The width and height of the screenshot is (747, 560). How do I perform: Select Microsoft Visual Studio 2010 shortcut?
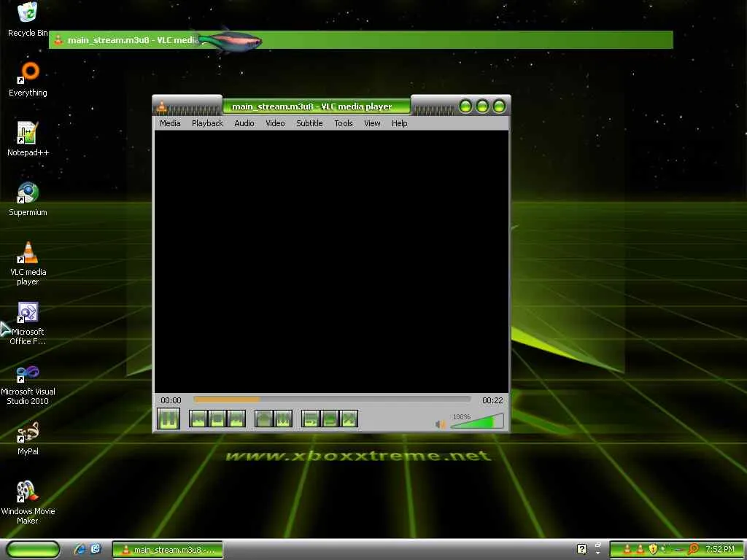tap(28, 384)
